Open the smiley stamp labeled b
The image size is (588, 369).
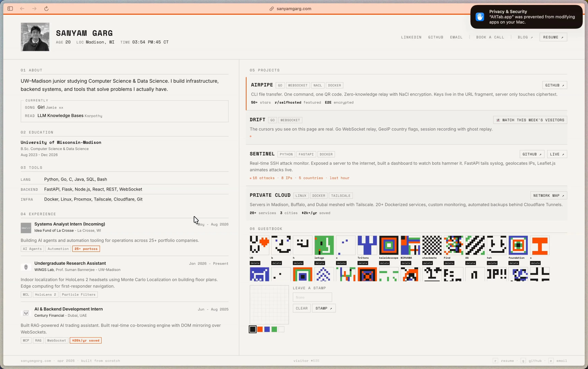coord(281,245)
